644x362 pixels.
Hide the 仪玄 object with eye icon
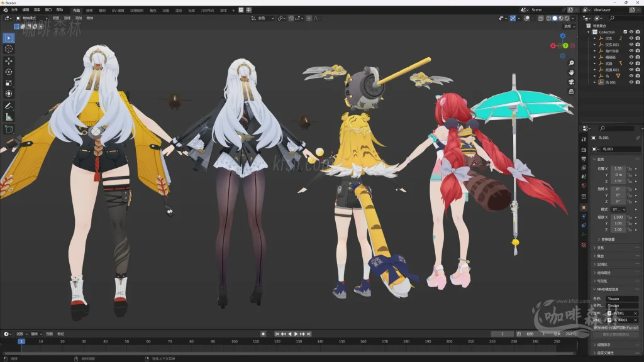(x=631, y=38)
